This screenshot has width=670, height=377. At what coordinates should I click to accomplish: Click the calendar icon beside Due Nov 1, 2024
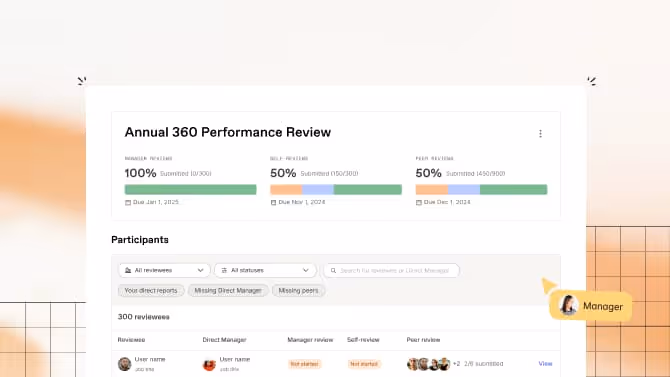[x=273, y=202]
